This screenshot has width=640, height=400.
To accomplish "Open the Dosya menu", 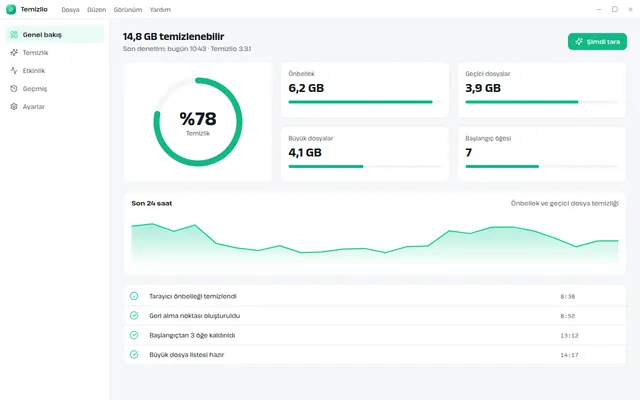I will pyautogui.click(x=70, y=9).
